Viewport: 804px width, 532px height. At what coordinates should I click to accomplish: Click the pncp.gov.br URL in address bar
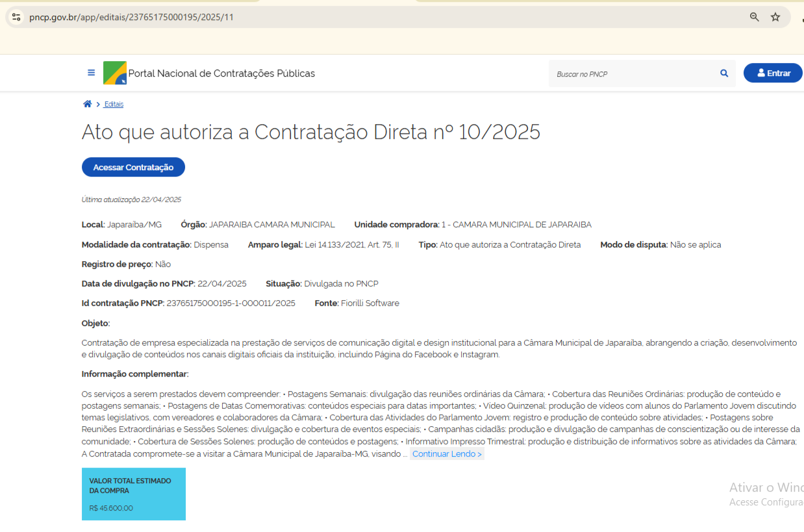(131, 18)
